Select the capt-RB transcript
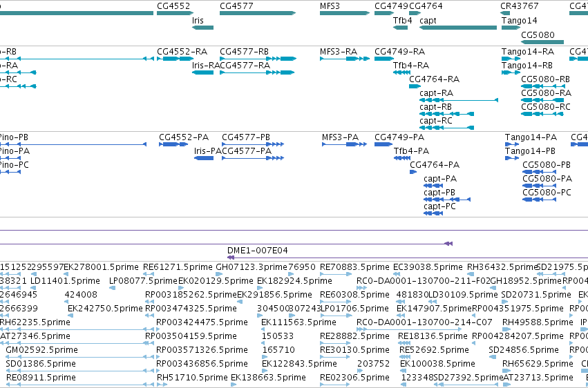Image resolution: width=588 pixels, height=388 pixels. 446,113
